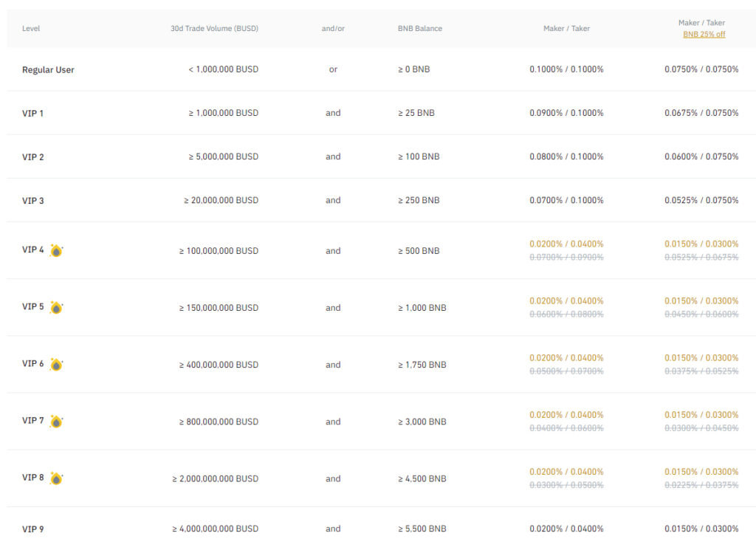756x550 pixels.
Task: Click struck-through 0.0300% / 0.0450% VIP 7 fee
Action: point(701,428)
